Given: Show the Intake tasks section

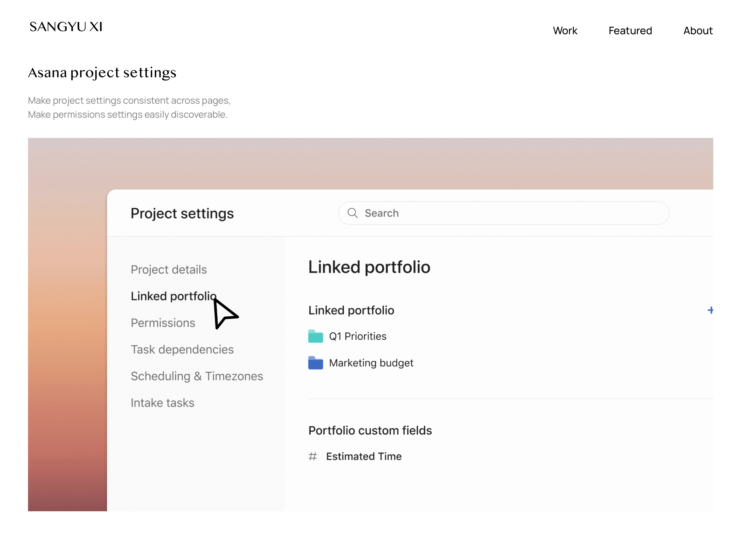Looking at the screenshot, I should point(162,403).
